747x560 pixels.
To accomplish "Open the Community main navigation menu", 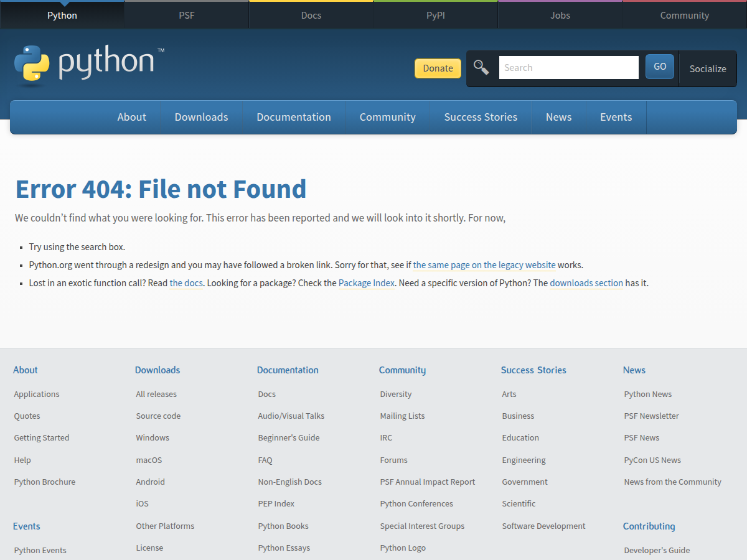I will pyautogui.click(x=388, y=117).
